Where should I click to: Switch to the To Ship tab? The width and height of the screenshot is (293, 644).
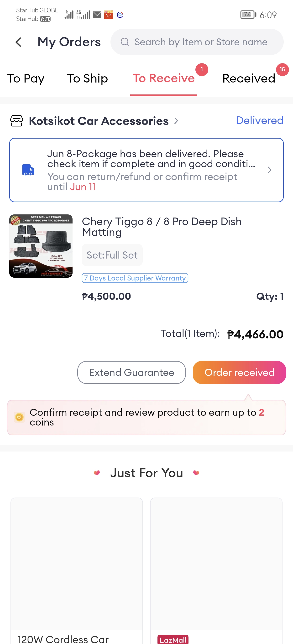pyautogui.click(x=87, y=78)
